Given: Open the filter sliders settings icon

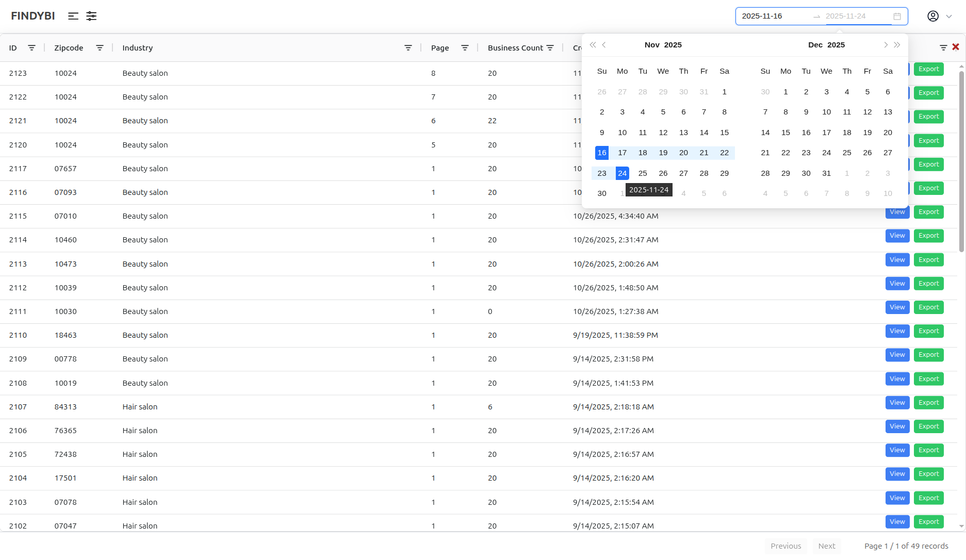Looking at the screenshot, I should coord(91,16).
